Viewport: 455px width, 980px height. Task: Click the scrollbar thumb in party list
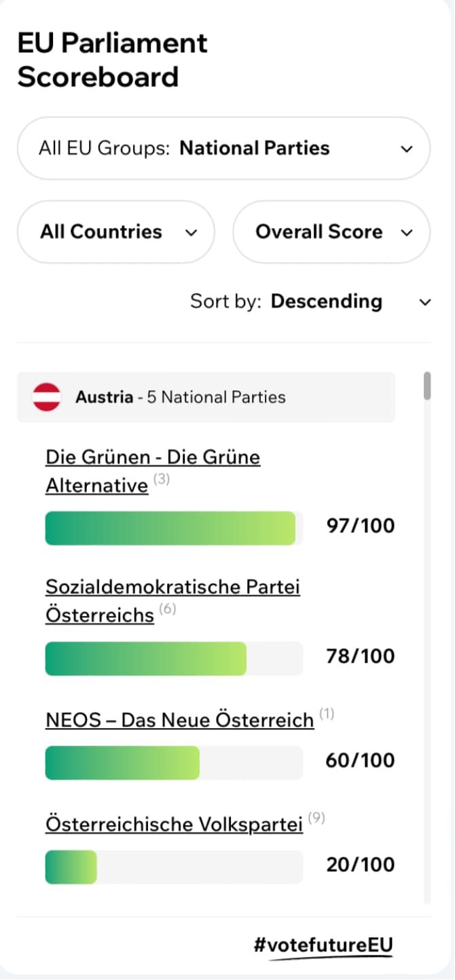coord(427,386)
